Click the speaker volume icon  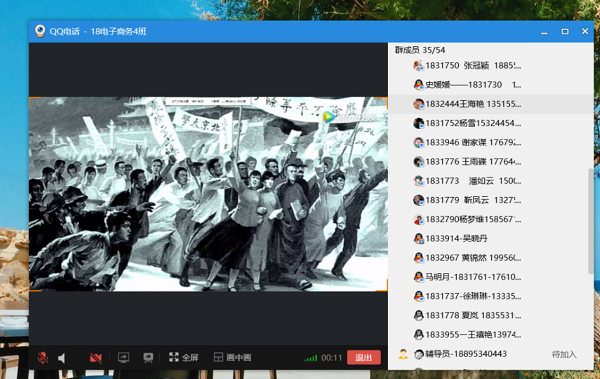pyautogui.click(x=62, y=358)
